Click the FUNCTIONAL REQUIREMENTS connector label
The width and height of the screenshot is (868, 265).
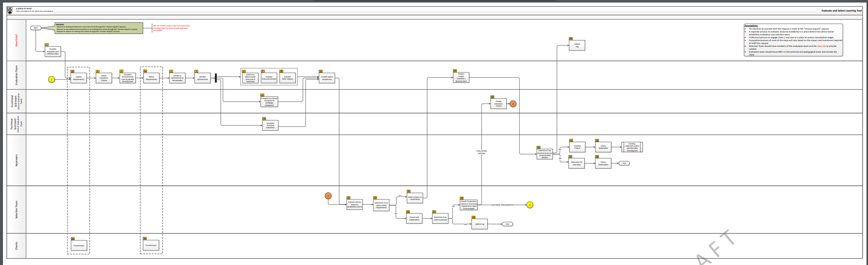pos(502,205)
